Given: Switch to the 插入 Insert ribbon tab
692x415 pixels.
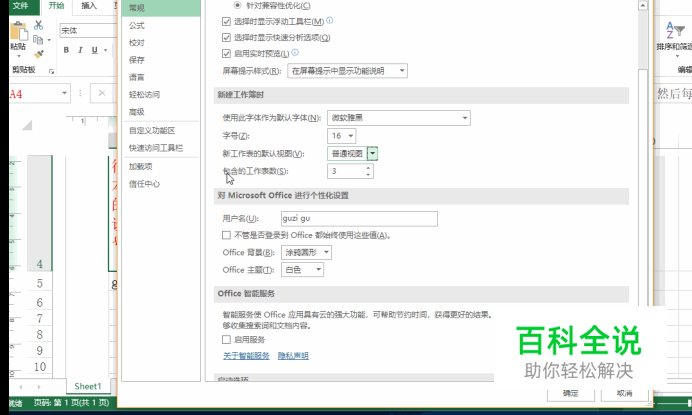Looking at the screenshot, I should click(89, 6).
